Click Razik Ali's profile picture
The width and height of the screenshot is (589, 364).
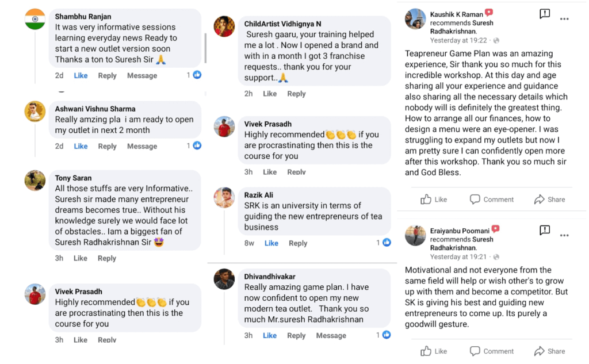224,197
